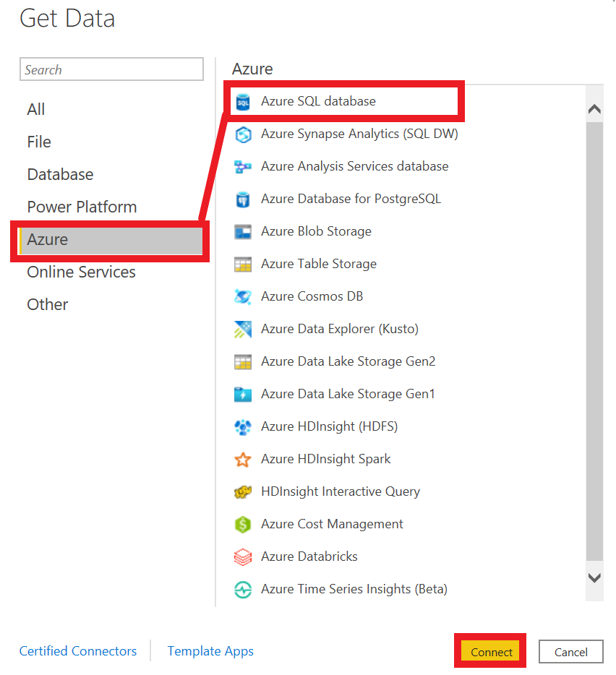The image size is (616, 675).
Task: Pick 'Azure Time Series Insights (Beta)' text
Action: tap(354, 589)
